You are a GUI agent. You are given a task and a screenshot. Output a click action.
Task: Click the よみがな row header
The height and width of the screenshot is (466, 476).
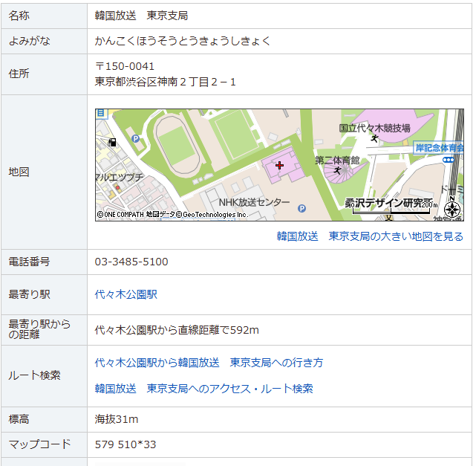[44, 42]
